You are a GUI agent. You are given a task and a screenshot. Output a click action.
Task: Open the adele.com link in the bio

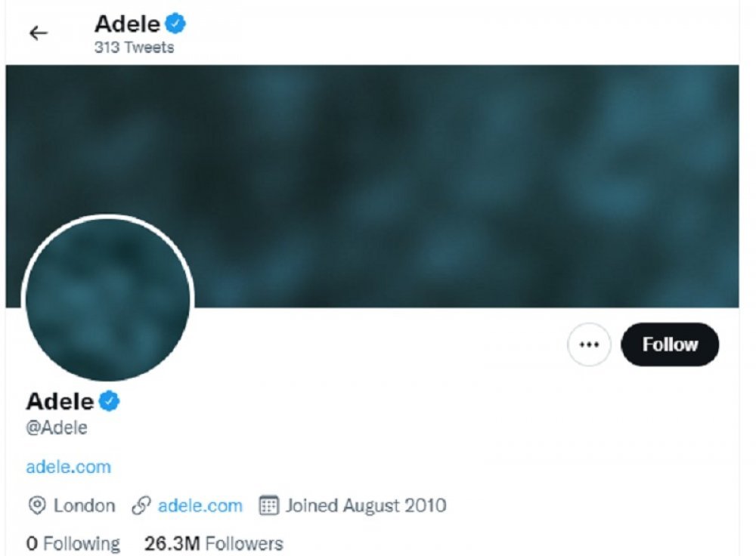[69, 467]
